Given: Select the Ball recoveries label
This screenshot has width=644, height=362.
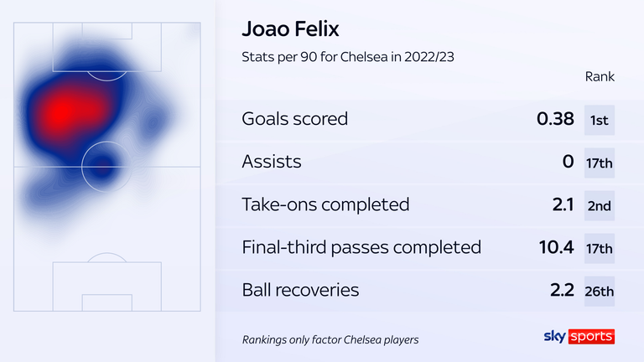Looking at the screenshot, I should coord(300,290).
